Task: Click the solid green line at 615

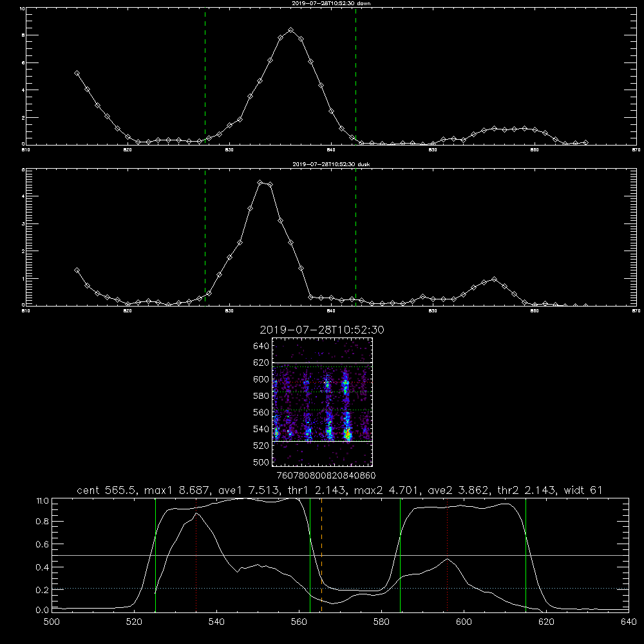Action: click(526, 555)
